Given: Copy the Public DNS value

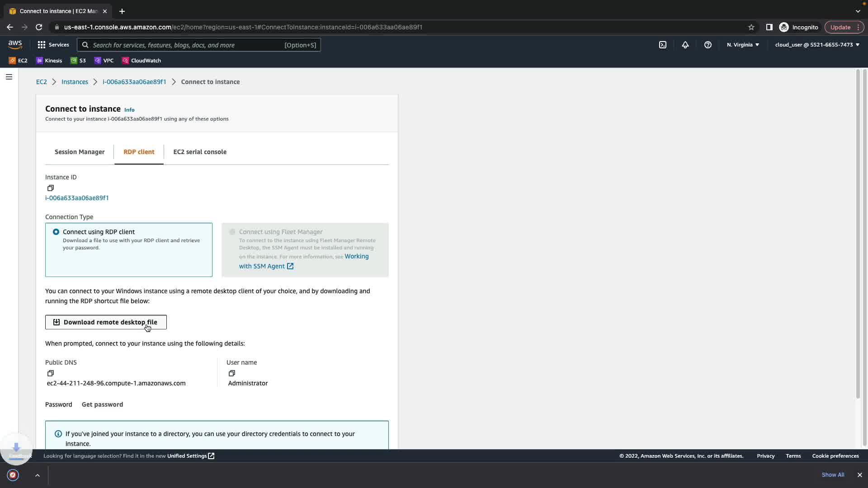Looking at the screenshot, I should pos(50,373).
